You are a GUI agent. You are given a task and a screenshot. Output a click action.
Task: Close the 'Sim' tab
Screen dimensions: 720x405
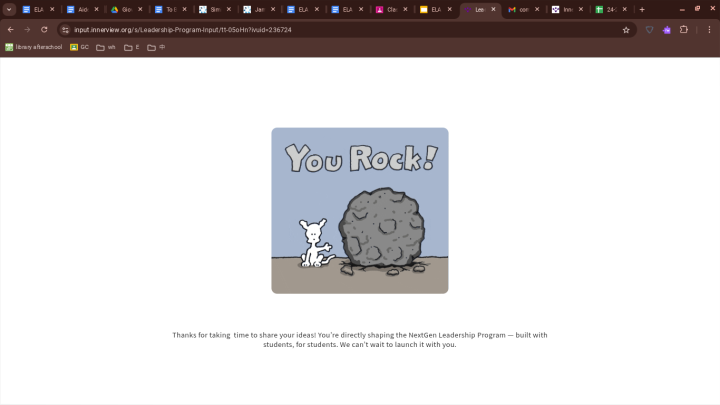pos(229,9)
